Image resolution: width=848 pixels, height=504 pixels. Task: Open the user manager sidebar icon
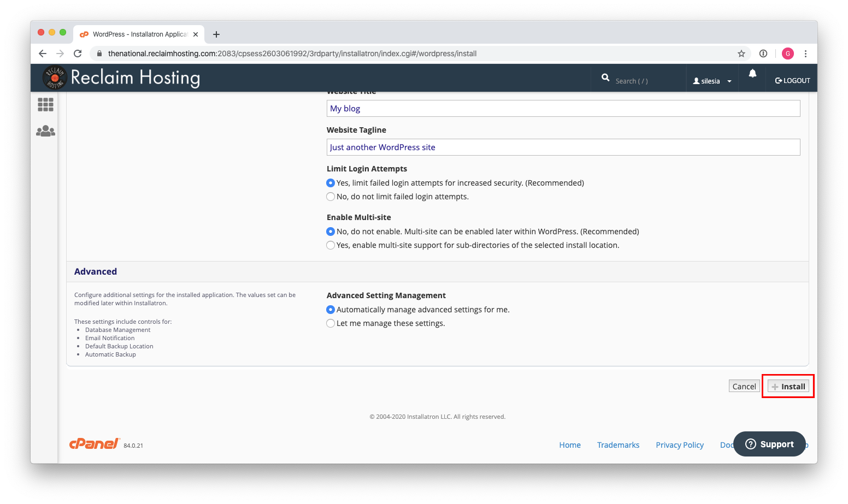pos(45,131)
